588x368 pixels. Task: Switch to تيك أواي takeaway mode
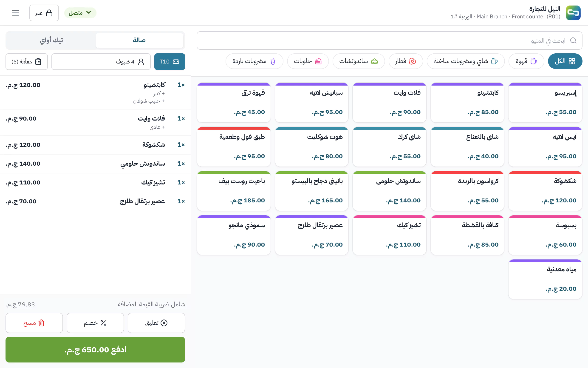51,40
